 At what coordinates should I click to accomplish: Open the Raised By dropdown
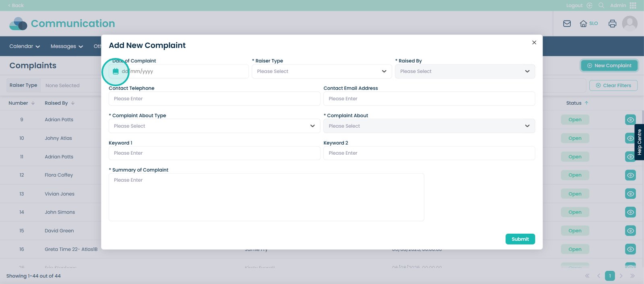[465, 71]
